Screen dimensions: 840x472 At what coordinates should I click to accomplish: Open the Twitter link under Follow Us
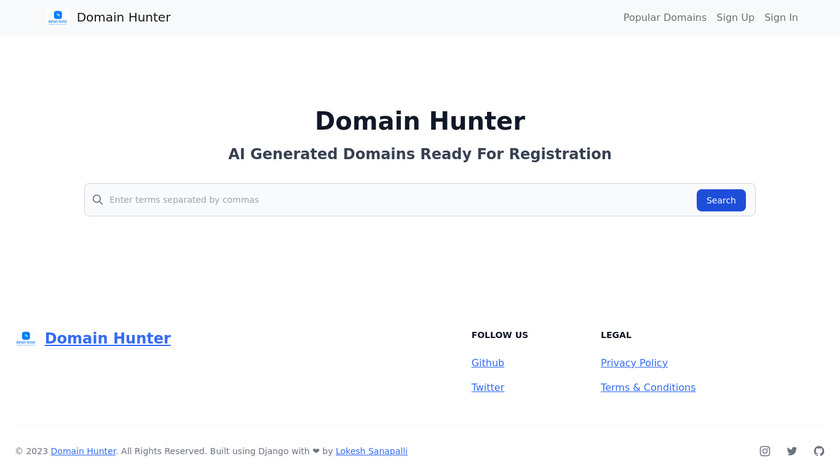pyautogui.click(x=488, y=387)
